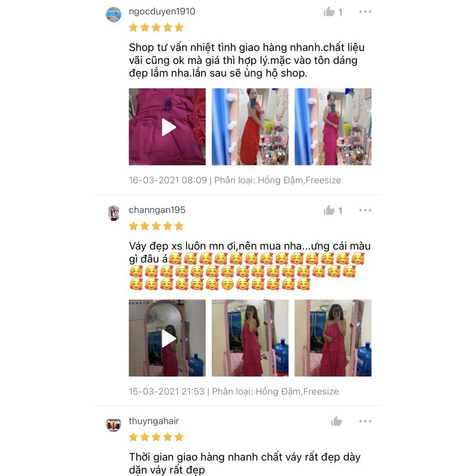Open channgan195's third mirror photo
The width and height of the screenshot is (476, 476).
coord(333,338)
